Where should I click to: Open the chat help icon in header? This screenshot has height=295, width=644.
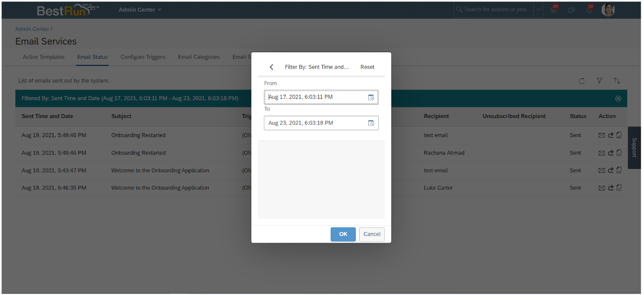pyautogui.click(x=572, y=10)
